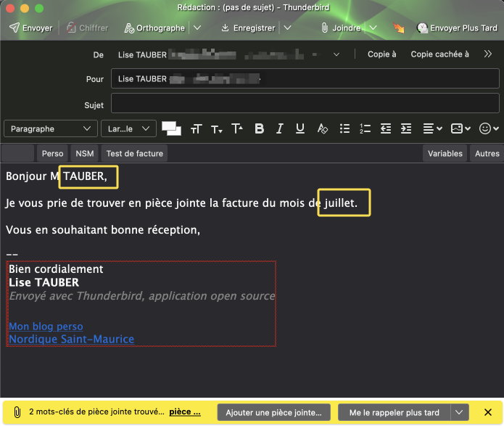
Task: Open the Mon blog perso link
Action: point(46,327)
